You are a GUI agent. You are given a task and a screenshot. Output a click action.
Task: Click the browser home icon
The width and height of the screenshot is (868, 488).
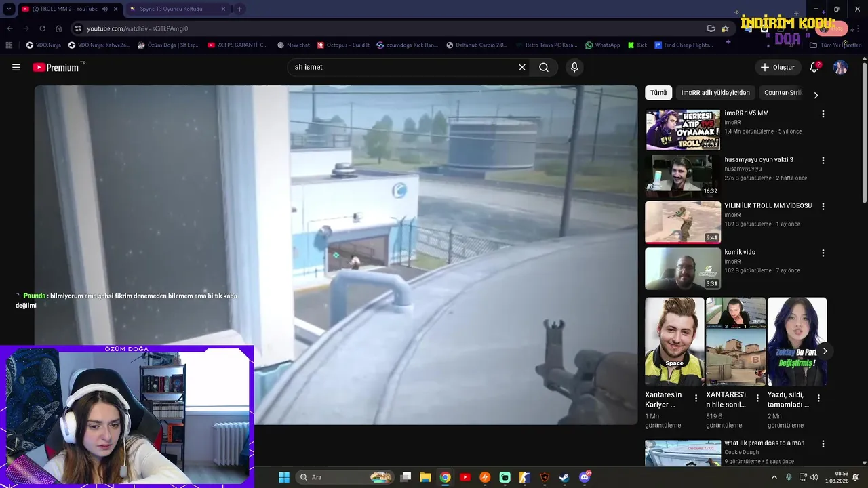click(58, 28)
